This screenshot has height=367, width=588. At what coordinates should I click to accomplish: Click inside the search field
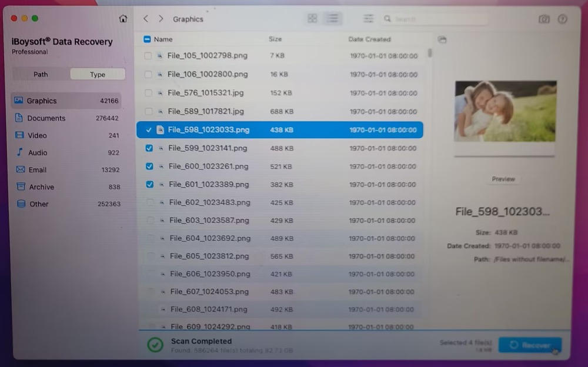(435, 18)
